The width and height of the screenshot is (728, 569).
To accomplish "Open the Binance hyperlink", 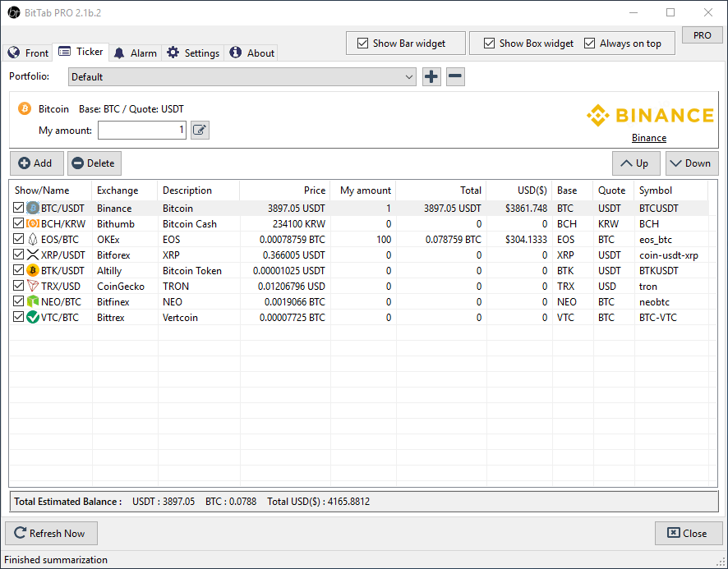I will (648, 137).
